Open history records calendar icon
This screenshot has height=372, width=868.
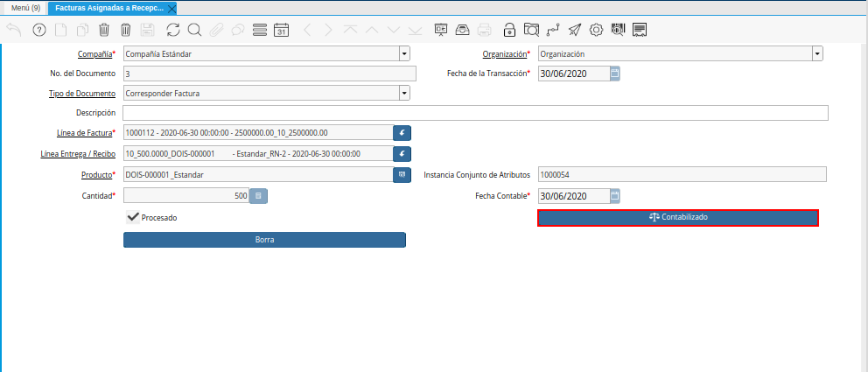coord(281,30)
